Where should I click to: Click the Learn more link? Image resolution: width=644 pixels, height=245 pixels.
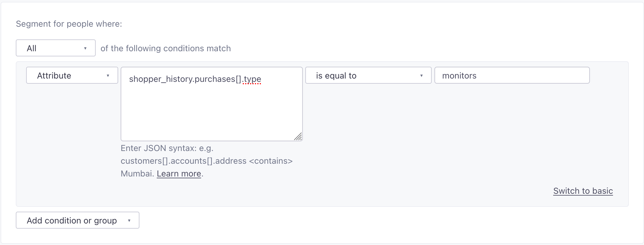pos(179,173)
